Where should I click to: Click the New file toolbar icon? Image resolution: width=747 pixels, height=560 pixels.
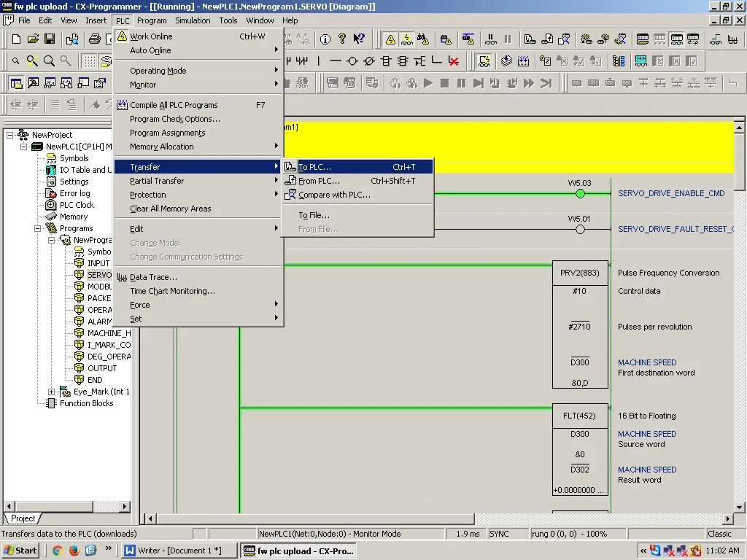pyautogui.click(x=16, y=39)
